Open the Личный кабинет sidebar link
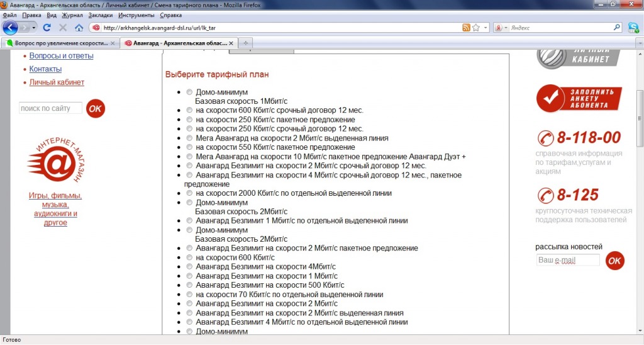Image resolution: width=644 pixels, height=345 pixels. pyautogui.click(x=57, y=82)
